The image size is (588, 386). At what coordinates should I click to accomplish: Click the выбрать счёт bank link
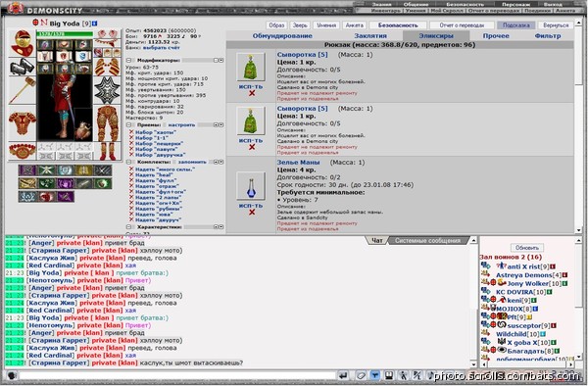[x=162, y=48]
